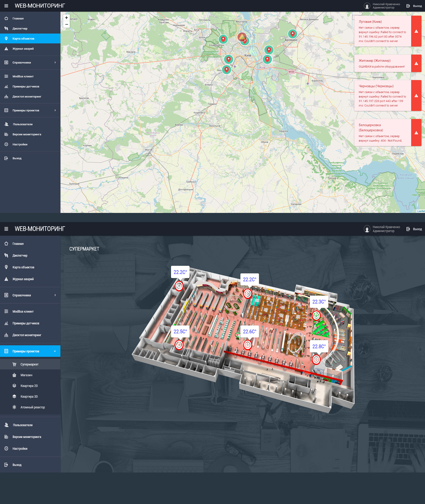Click the warning triangle on Житомир alert
Image resolution: width=425 pixels, height=504 pixels.
point(416,63)
